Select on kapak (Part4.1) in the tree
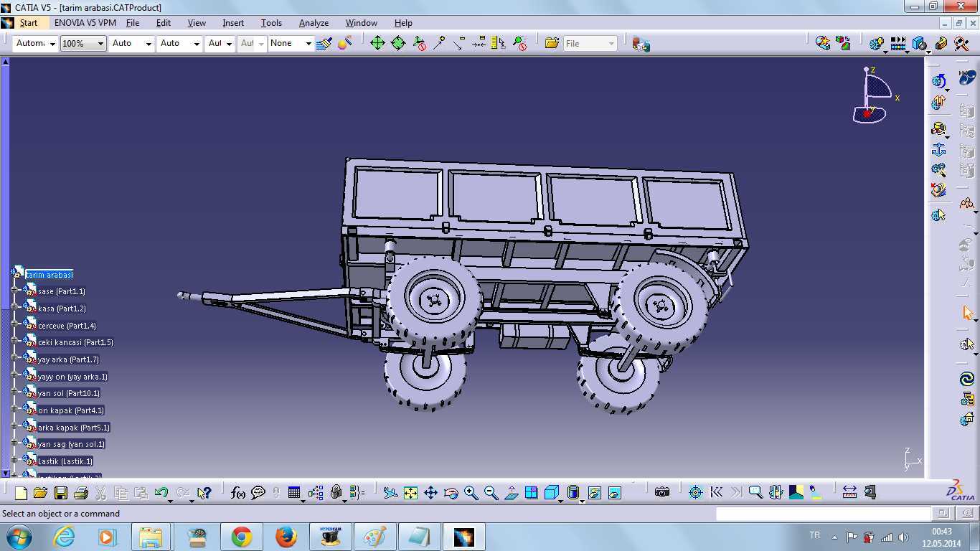980x551 pixels. 71,410
